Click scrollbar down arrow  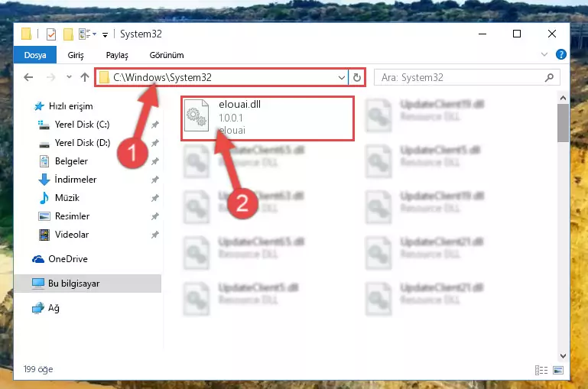point(563,355)
